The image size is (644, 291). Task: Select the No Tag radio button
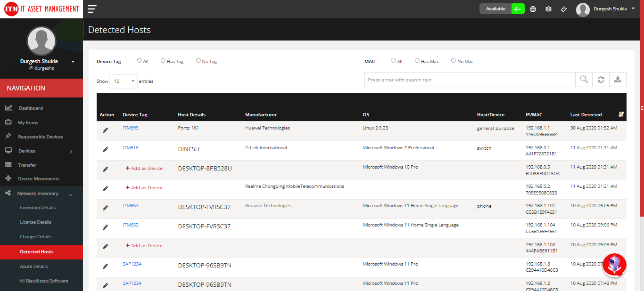coord(198,60)
